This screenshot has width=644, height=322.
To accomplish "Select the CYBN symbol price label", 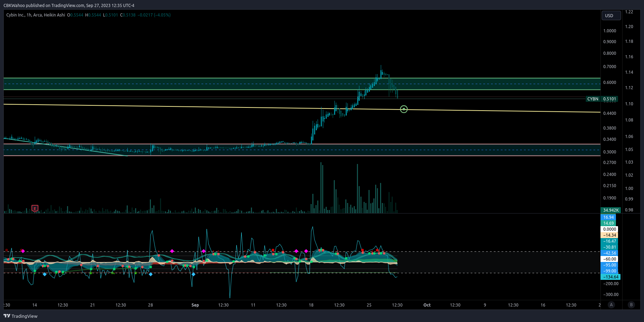I will 593,99.
